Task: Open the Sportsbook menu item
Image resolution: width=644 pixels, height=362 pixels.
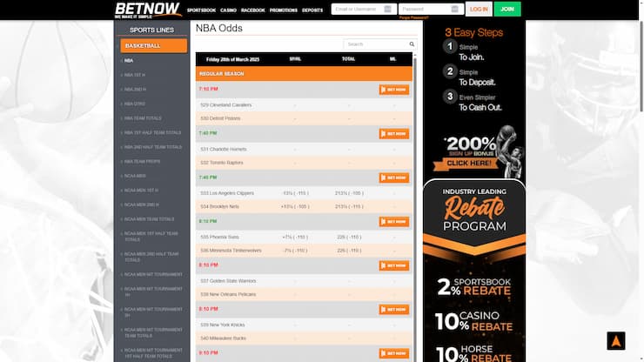Action: point(201,10)
